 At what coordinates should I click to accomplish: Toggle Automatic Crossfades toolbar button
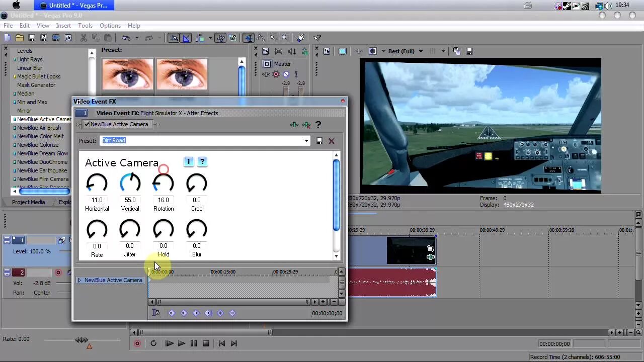coord(186,38)
